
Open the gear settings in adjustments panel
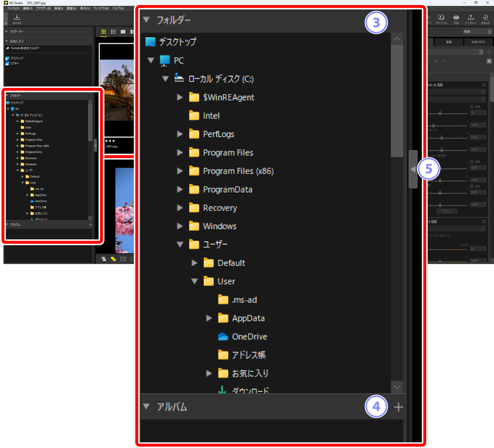pyautogui.click(x=489, y=61)
